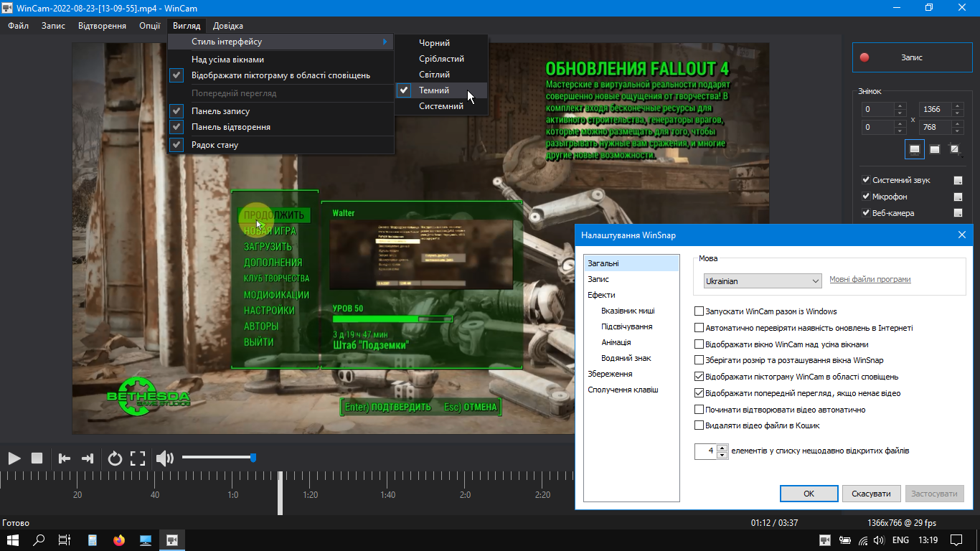
Task: Enable Запускати WinCam разом із Windows
Action: click(699, 311)
